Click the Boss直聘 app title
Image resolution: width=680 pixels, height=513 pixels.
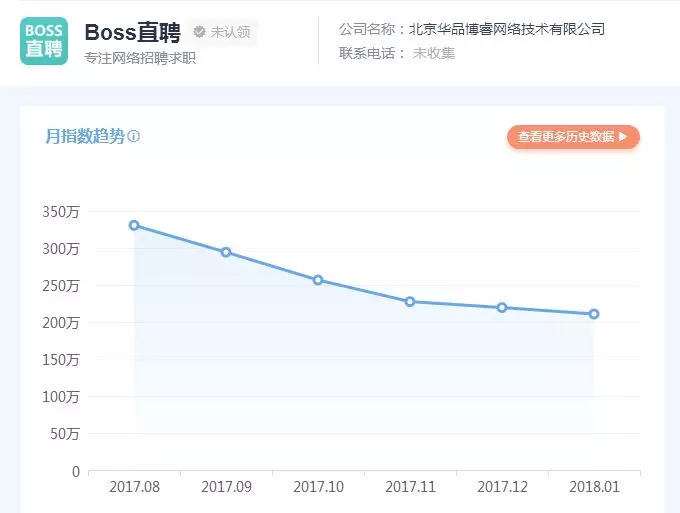132,33
